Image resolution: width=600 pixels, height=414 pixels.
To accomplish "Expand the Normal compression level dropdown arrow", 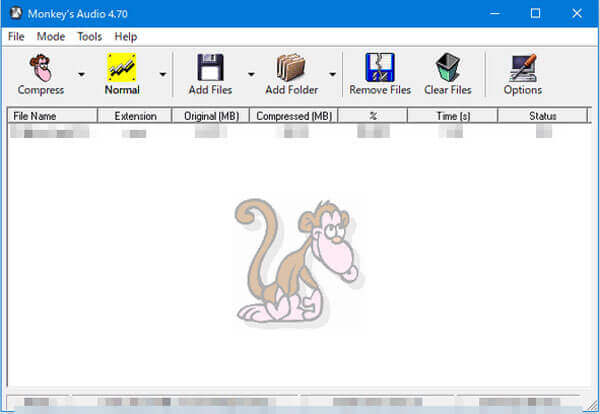I will coord(163,74).
